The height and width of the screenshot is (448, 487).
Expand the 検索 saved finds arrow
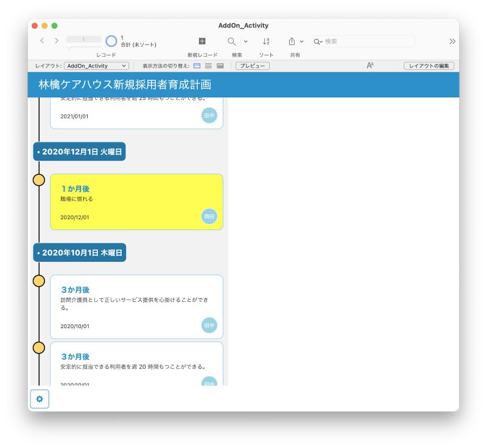tap(246, 41)
